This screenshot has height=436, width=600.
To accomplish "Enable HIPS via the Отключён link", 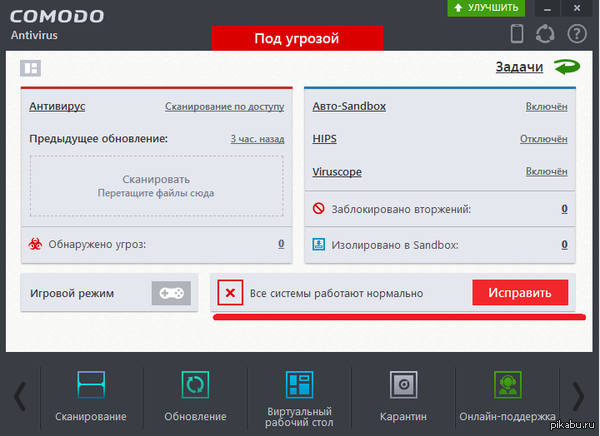I will tap(543, 139).
